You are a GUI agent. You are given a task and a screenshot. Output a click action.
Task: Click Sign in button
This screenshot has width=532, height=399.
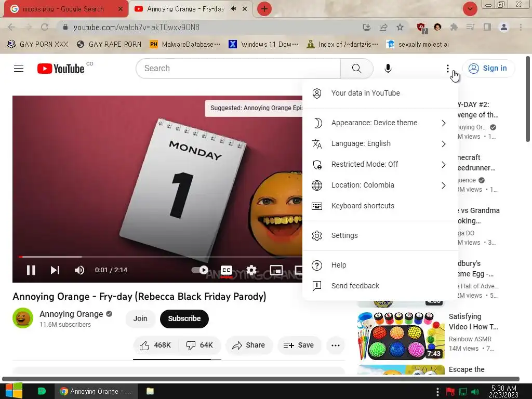point(488,68)
